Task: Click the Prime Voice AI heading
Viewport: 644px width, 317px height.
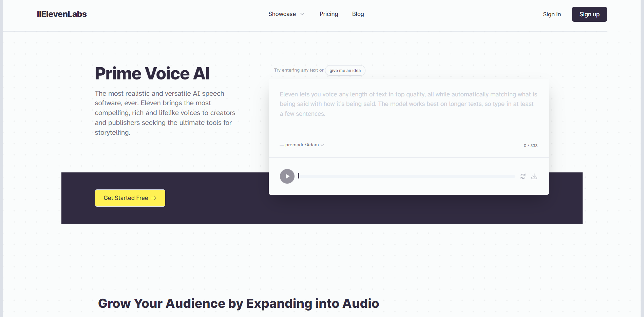Action: (x=152, y=74)
